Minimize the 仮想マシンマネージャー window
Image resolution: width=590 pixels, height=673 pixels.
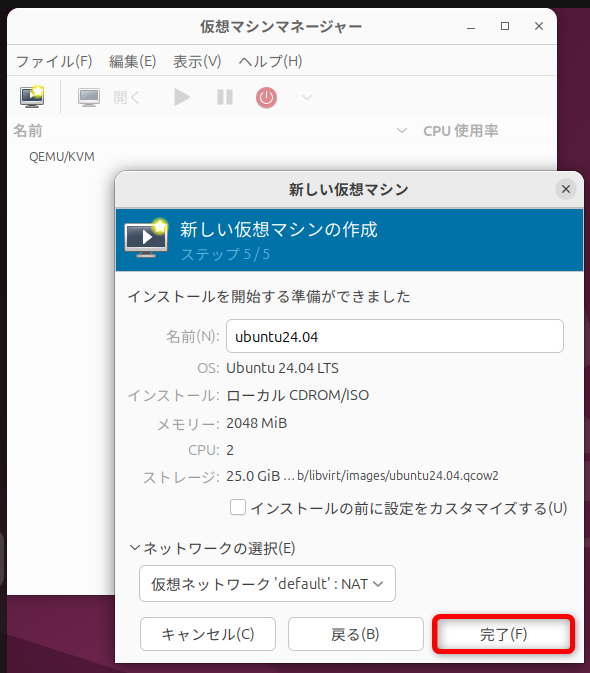(x=471, y=27)
